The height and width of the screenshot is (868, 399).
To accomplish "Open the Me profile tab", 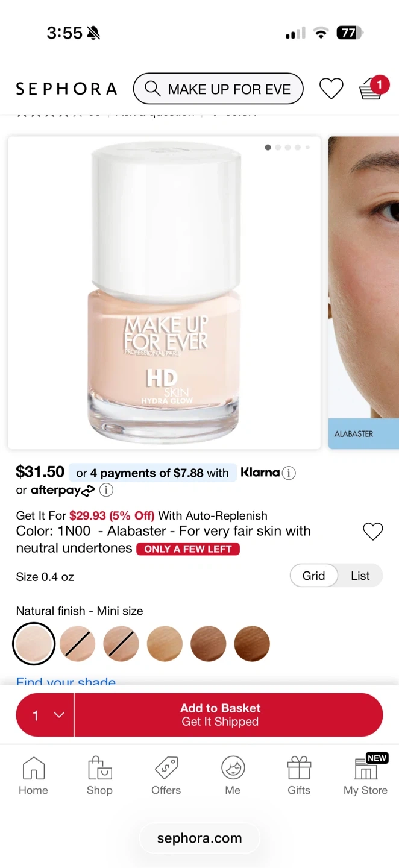I will click(x=233, y=776).
